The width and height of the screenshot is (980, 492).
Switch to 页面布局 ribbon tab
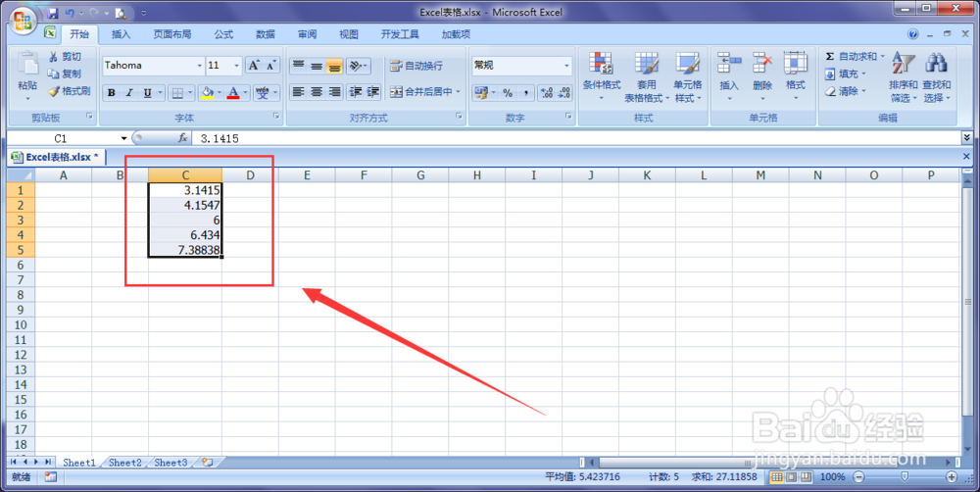172,34
